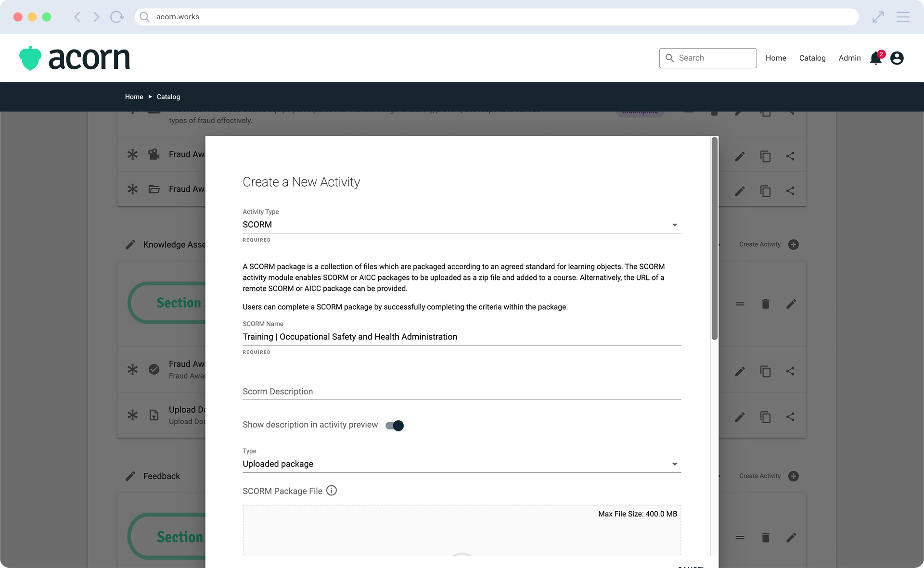The height and width of the screenshot is (568, 924).
Task: Click into the Scorm Description field
Action: click(x=461, y=391)
